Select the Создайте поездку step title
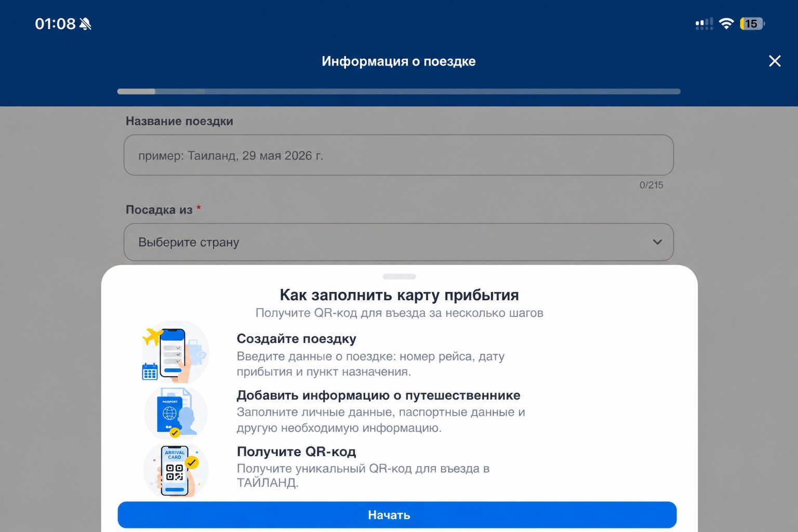798x532 pixels. pyautogui.click(x=296, y=339)
